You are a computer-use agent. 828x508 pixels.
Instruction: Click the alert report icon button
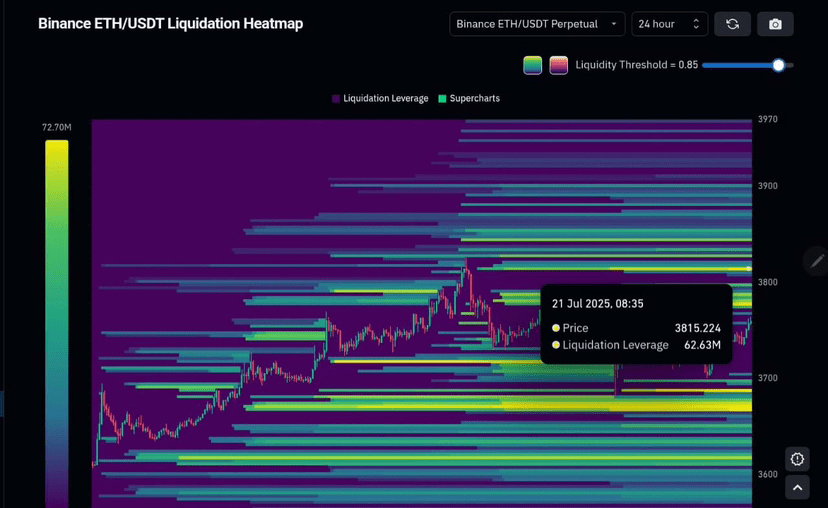[797, 459]
